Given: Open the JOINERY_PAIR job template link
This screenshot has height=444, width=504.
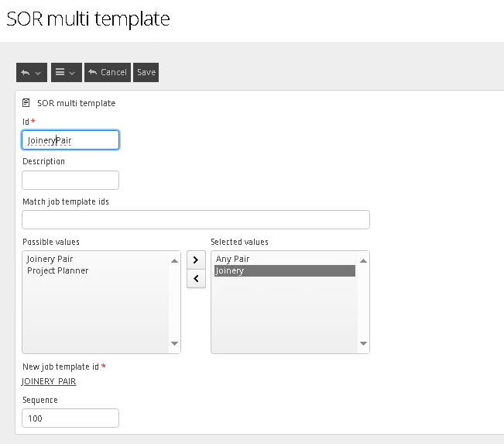Looking at the screenshot, I should tap(49, 381).
